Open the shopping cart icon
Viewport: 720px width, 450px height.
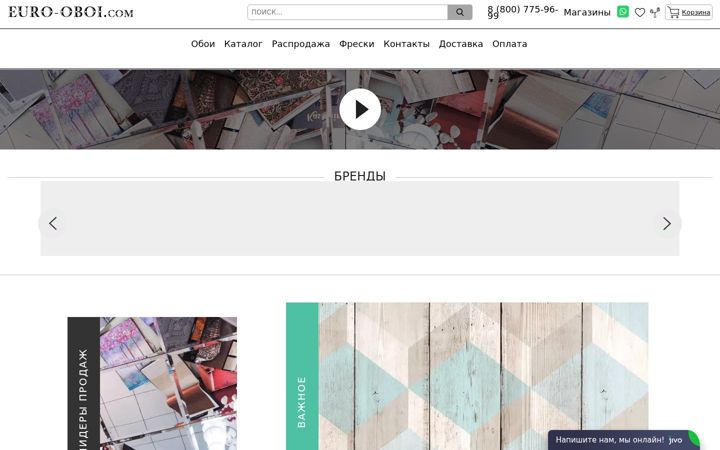tap(674, 12)
